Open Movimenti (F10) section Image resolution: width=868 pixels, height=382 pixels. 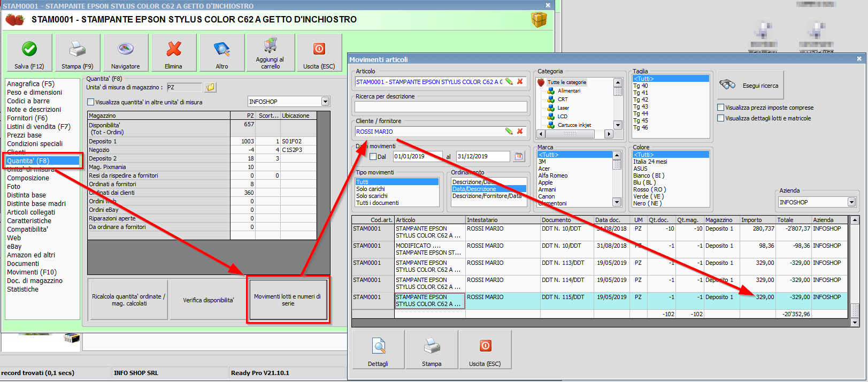(x=32, y=272)
